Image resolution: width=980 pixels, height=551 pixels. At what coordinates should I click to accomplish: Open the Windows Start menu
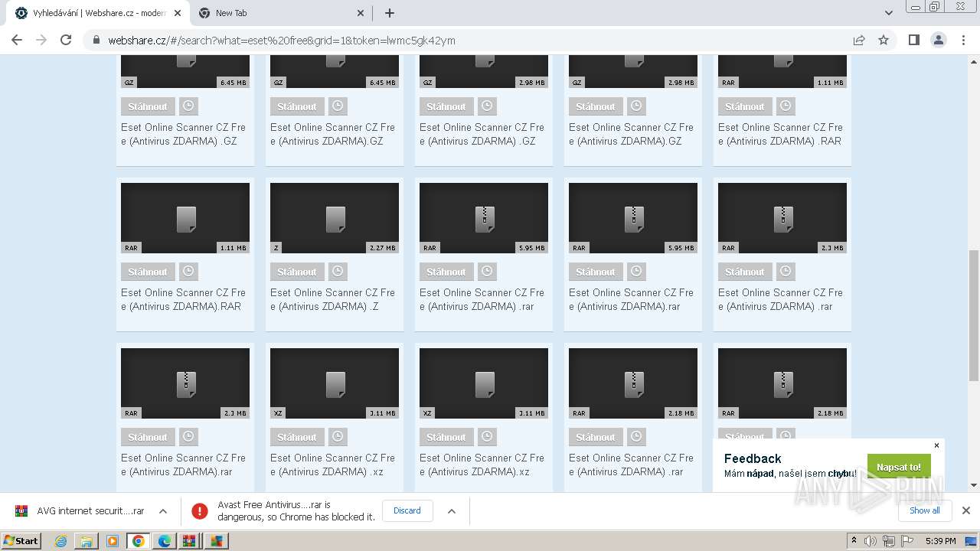tap(21, 540)
